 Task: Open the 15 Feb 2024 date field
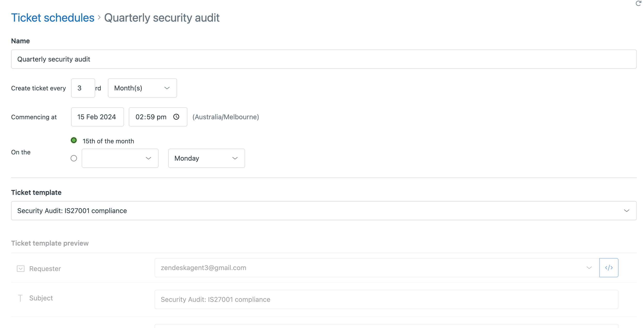pos(97,117)
